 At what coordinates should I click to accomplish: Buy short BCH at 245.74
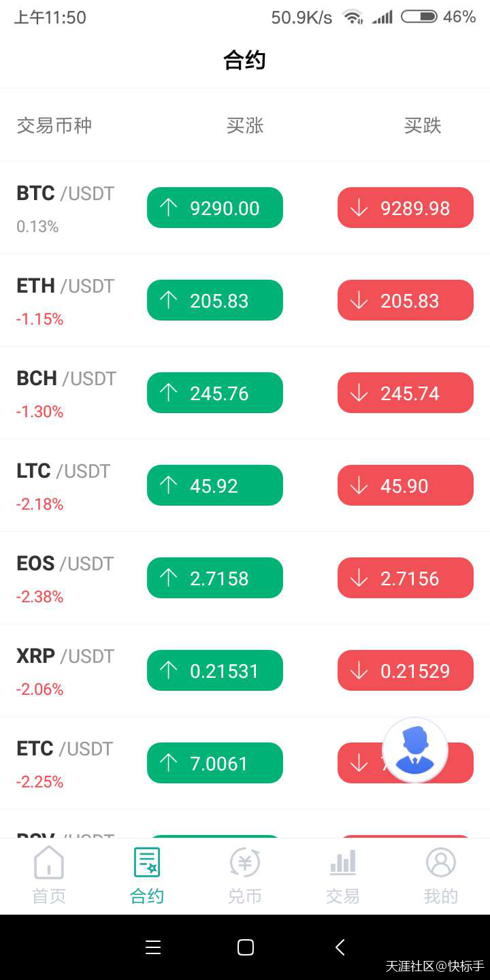406,393
